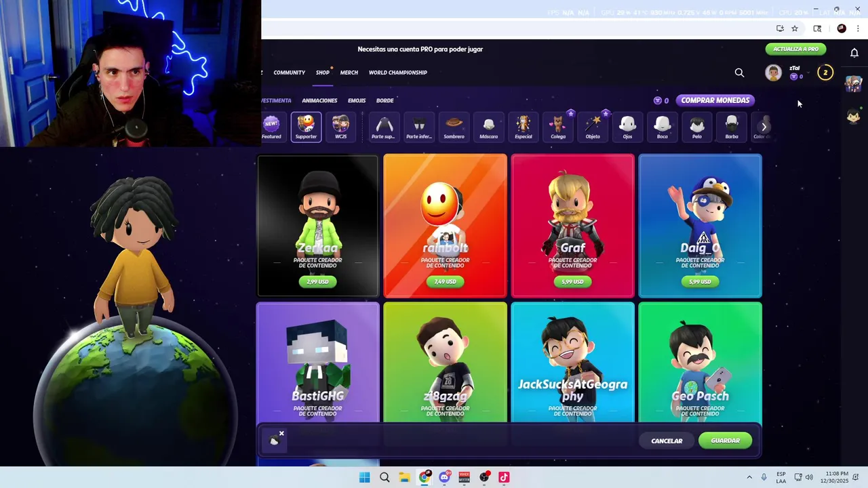Click Actualiza a Pro button
The width and height of the screenshot is (868, 488).
795,49
